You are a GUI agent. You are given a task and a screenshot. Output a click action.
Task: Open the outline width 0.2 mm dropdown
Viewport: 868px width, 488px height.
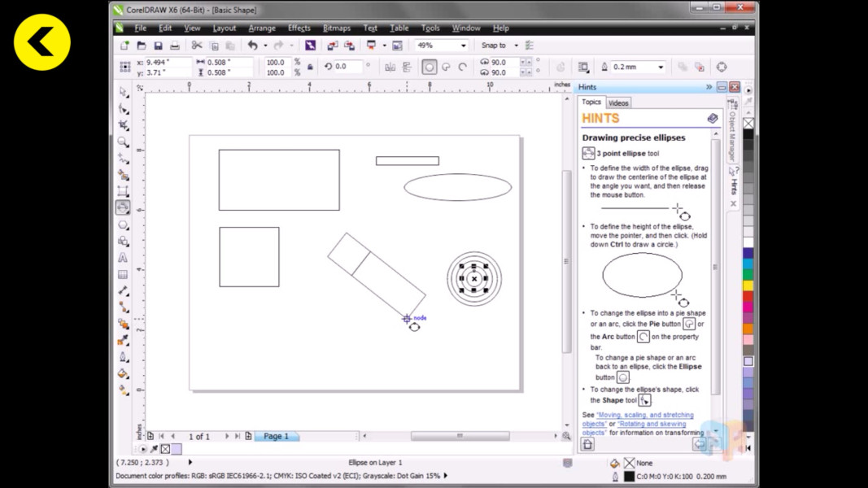(x=661, y=67)
